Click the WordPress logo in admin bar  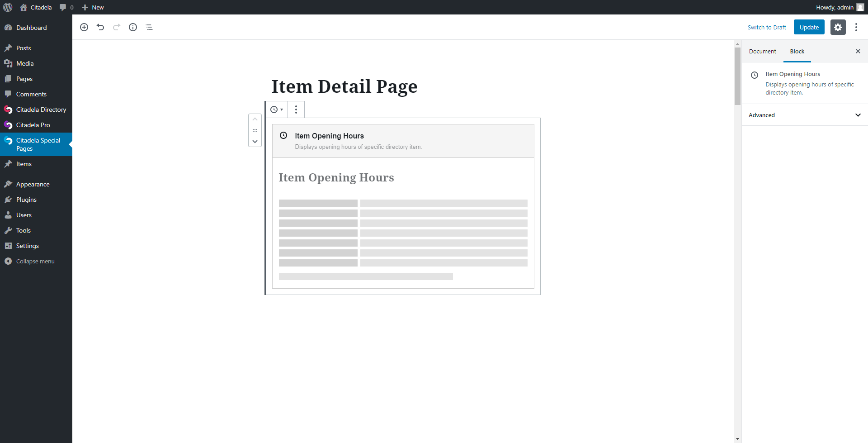pyautogui.click(x=8, y=7)
